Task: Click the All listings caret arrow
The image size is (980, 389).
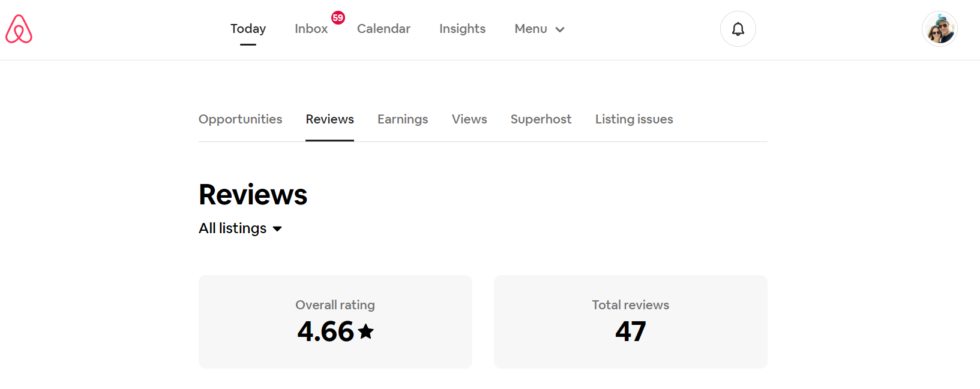Action: point(277,229)
